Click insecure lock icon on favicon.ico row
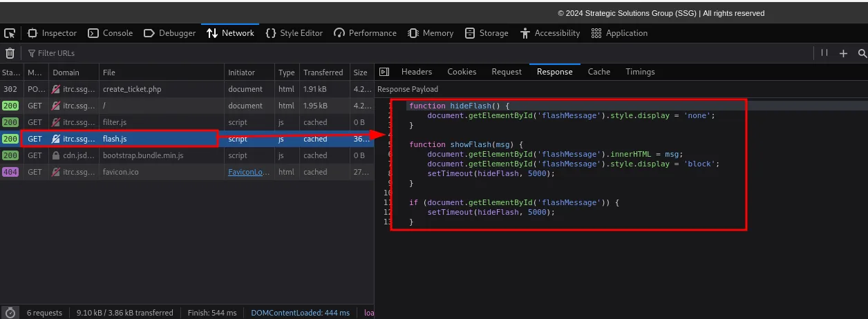Screen dimensions: 868x319 56,172
